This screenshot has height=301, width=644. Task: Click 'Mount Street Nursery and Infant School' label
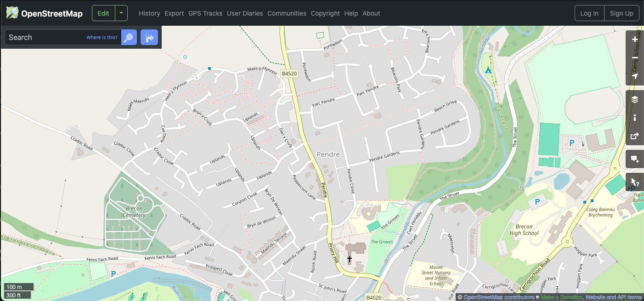(436, 275)
